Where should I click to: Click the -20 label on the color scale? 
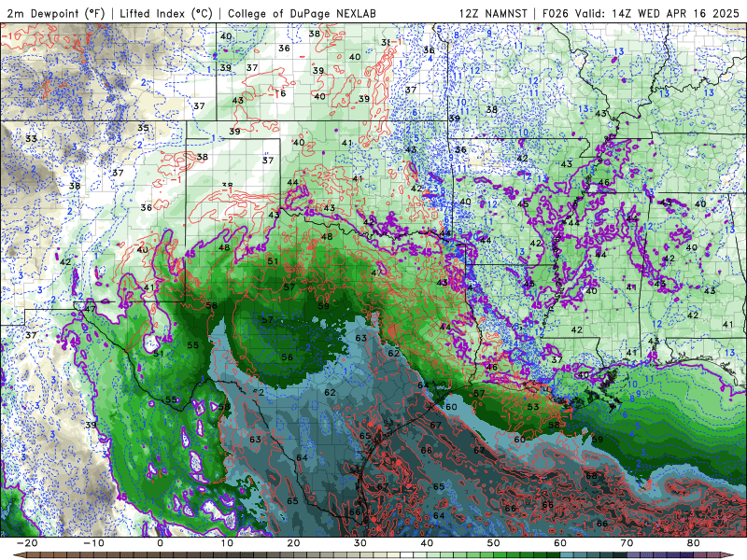click(x=27, y=543)
